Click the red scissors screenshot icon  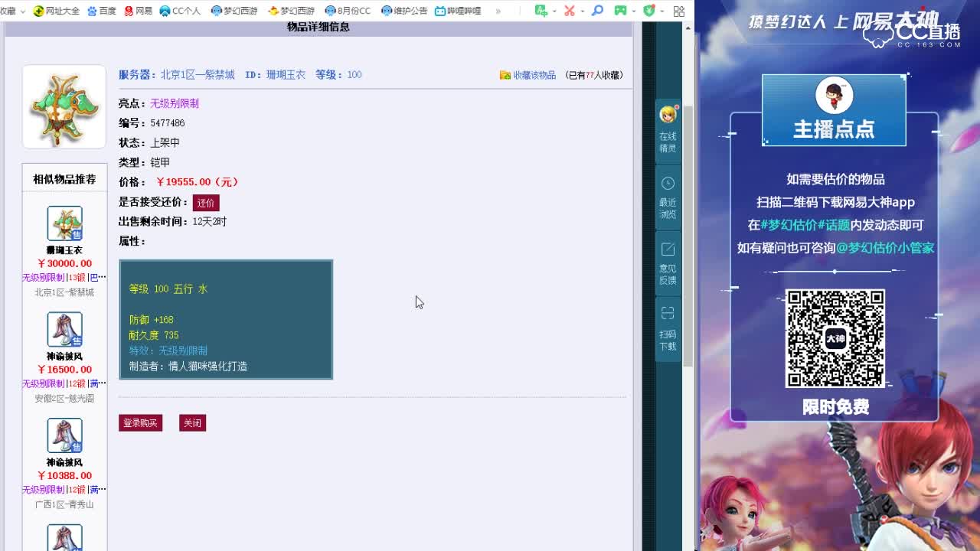[569, 11]
